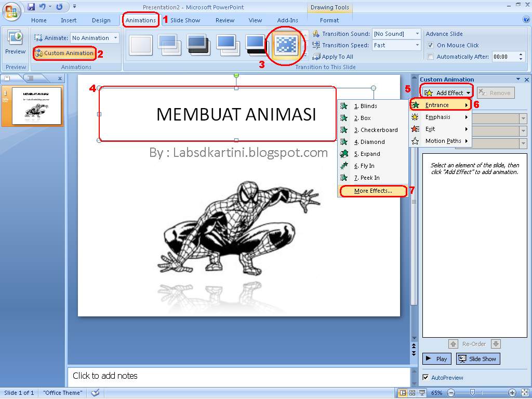Set the Automatically After time field
532x399 pixels.
[504, 57]
